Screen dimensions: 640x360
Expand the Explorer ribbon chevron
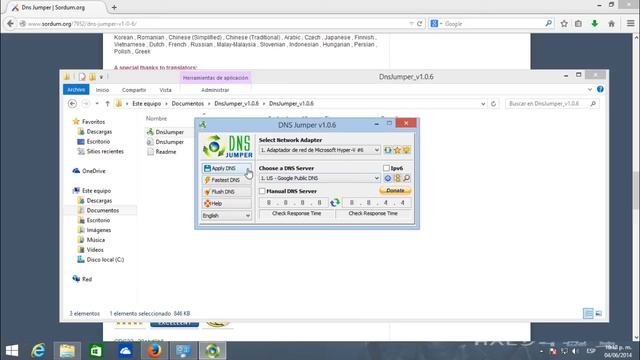pos(590,89)
